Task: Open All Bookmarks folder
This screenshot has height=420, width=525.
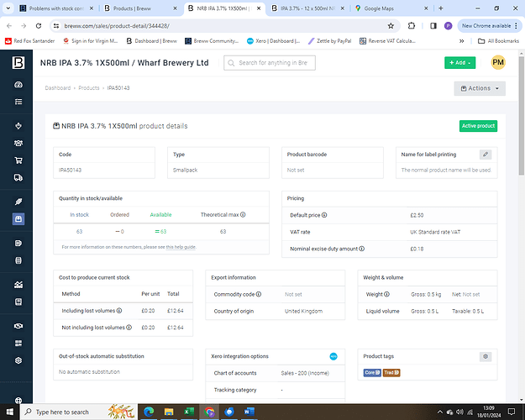Action: click(x=498, y=41)
